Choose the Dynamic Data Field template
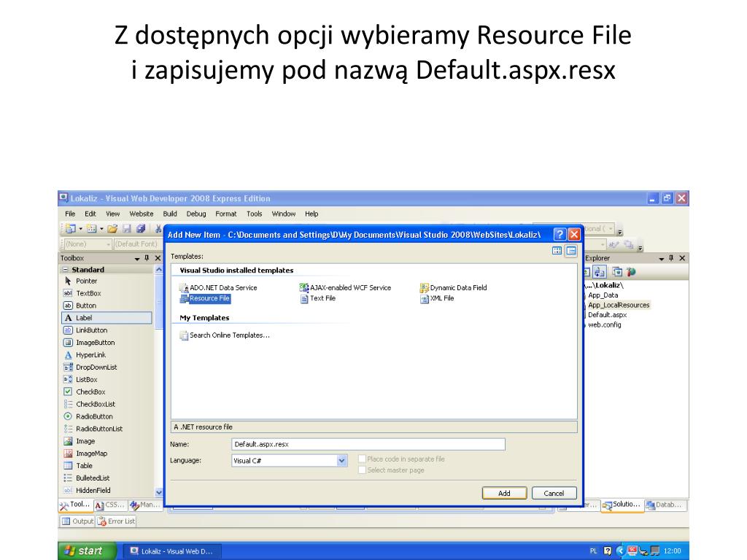Viewport: 747px width, 560px height. coord(454,287)
